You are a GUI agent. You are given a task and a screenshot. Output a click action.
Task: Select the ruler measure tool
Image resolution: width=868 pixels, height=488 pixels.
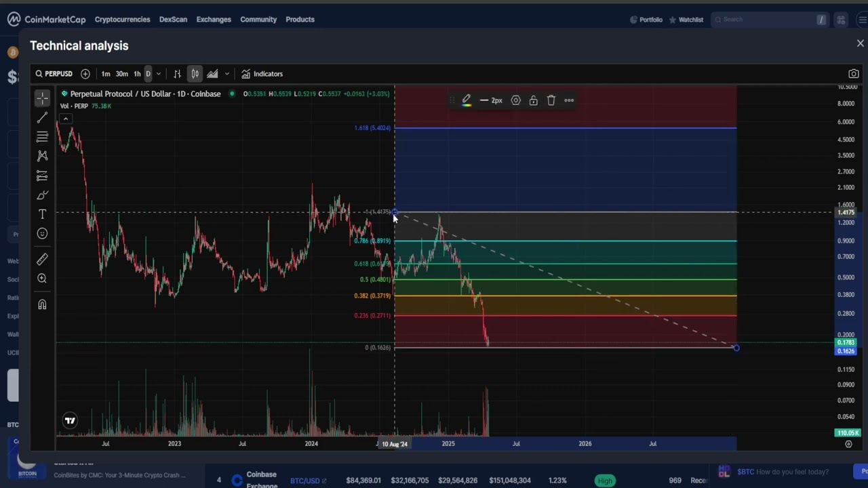point(42,259)
